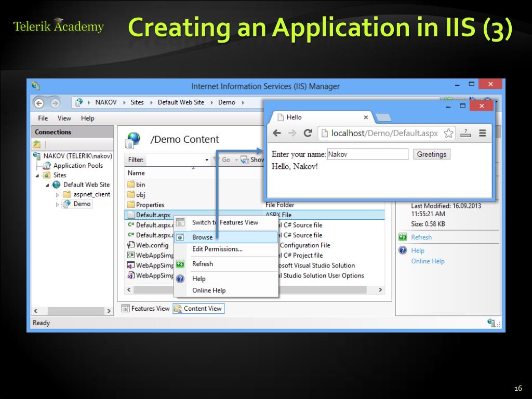This screenshot has height=399, width=532.
Task: Open a new tab in Chrome
Action: [x=383, y=117]
